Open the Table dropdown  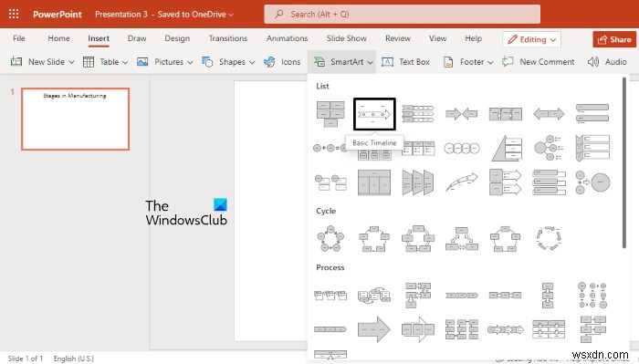tap(125, 62)
